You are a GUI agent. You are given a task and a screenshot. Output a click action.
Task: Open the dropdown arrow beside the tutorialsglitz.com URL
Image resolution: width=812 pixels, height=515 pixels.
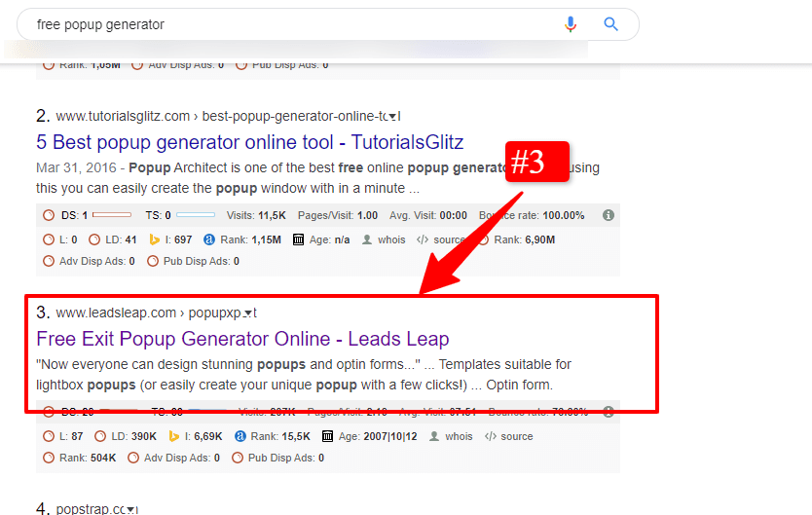[393, 117]
